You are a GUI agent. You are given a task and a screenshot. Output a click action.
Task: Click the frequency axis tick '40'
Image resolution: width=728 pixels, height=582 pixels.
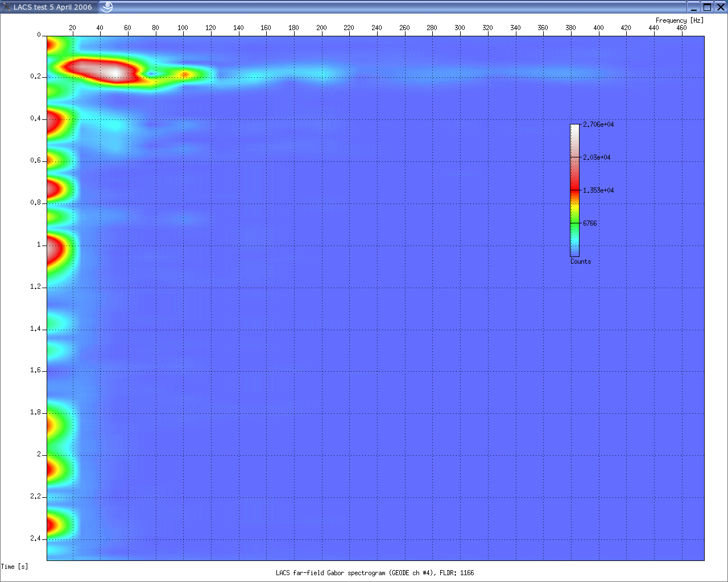point(100,28)
